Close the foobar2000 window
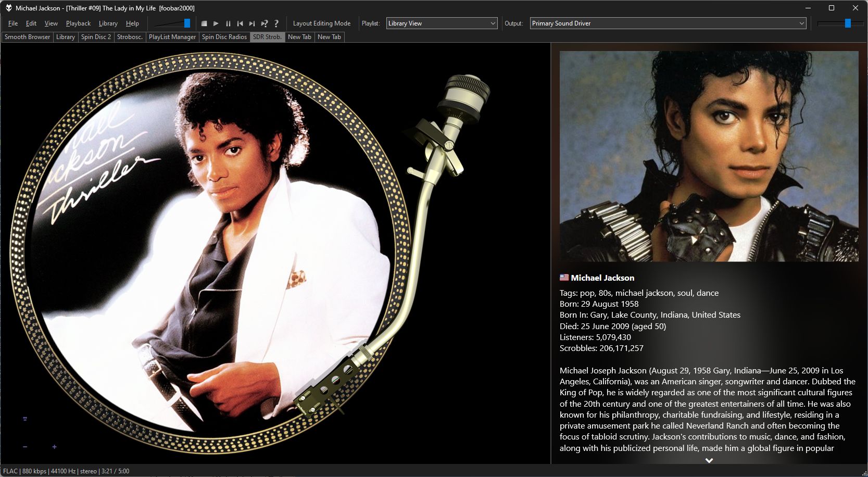 pyautogui.click(x=856, y=8)
